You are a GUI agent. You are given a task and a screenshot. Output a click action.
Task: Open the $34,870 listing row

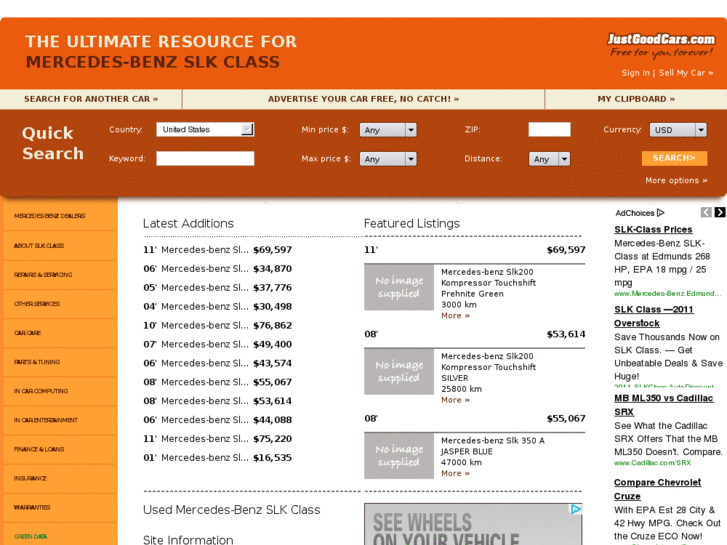(217, 269)
